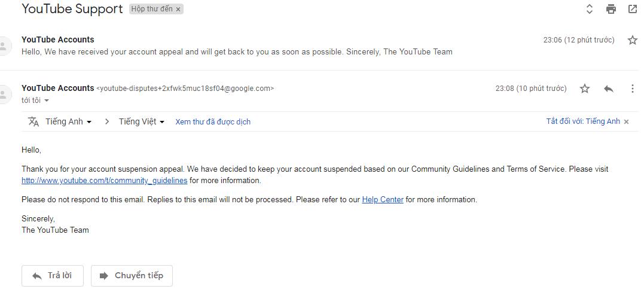644x289 pixels.
Task: Click the youtube-disputes sender email address
Action: coord(185,89)
